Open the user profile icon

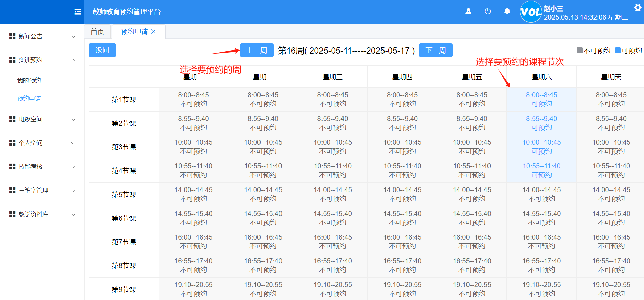click(468, 11)
